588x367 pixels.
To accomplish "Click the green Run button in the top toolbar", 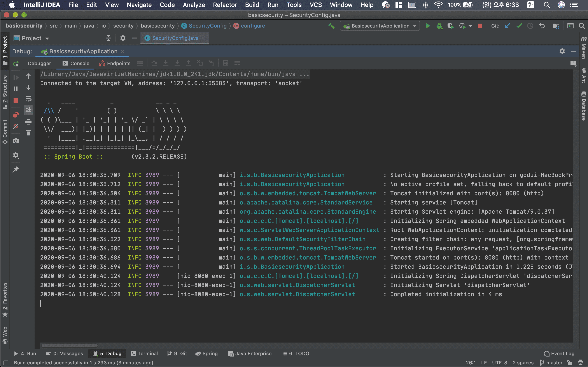I will (x=428, y=26).
